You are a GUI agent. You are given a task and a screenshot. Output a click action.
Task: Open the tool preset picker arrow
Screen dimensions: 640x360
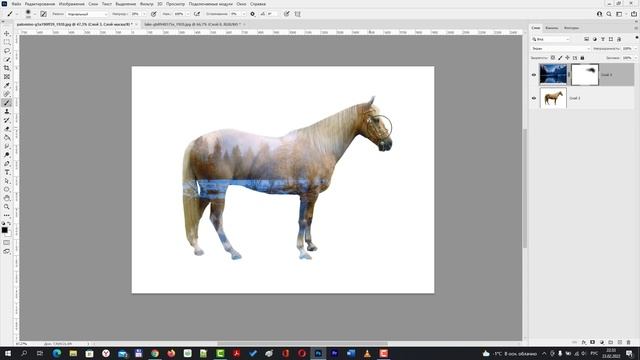(17, 14)
